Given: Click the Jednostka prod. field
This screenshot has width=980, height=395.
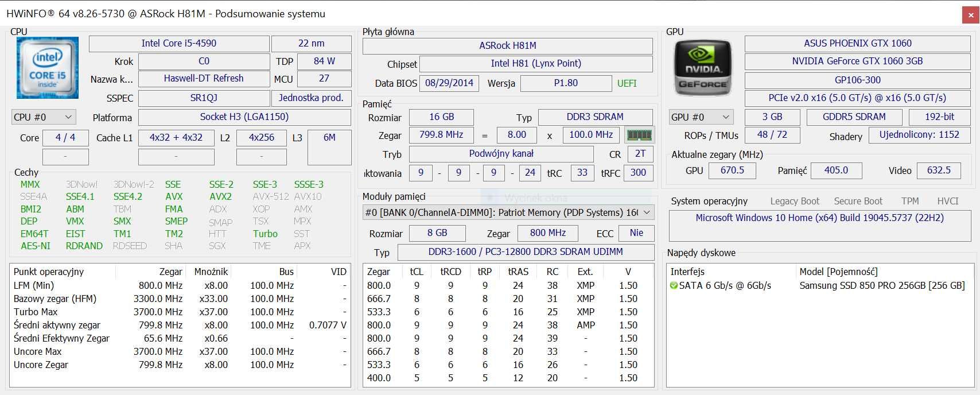Looking at the screenshot, I should [311, 98].
